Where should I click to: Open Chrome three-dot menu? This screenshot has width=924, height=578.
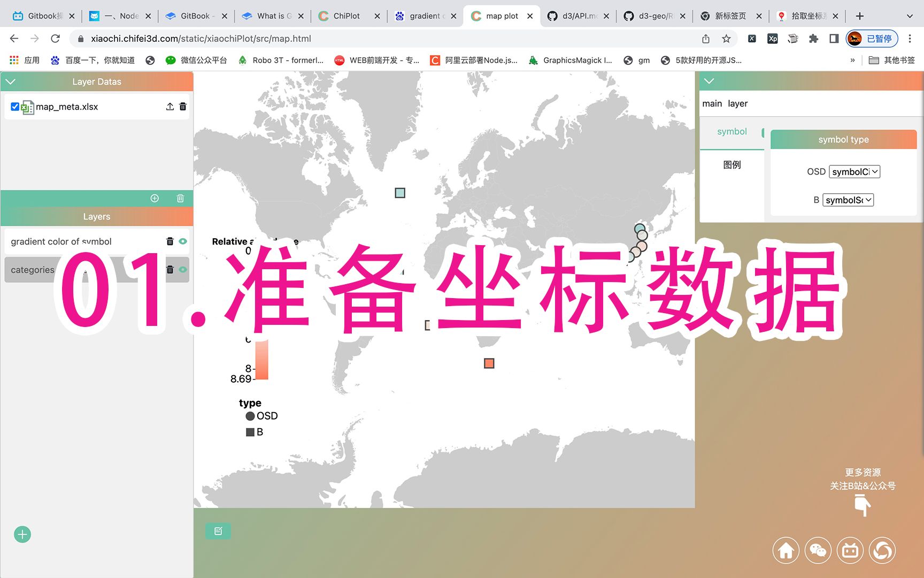pyautogui.click(x=910, y=39)
